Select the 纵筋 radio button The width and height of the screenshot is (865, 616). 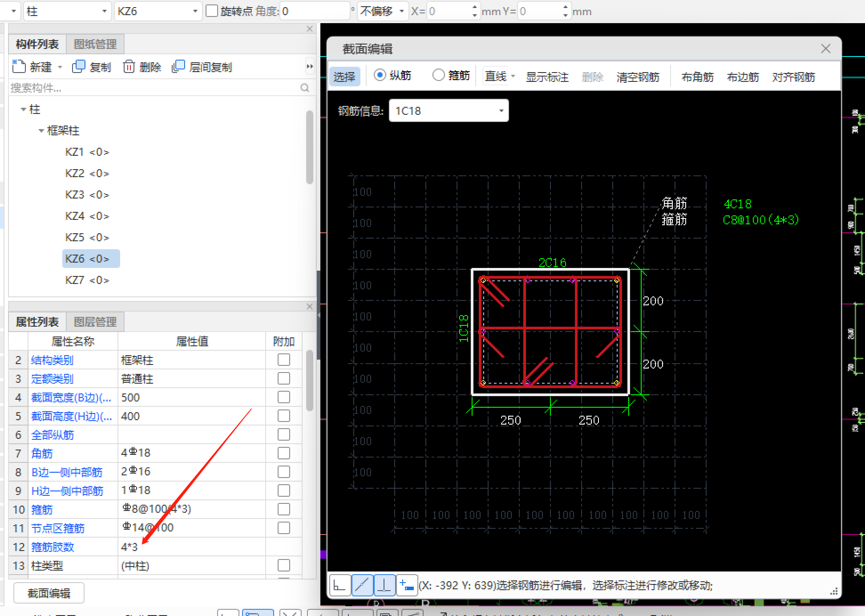tap(380, 75)
